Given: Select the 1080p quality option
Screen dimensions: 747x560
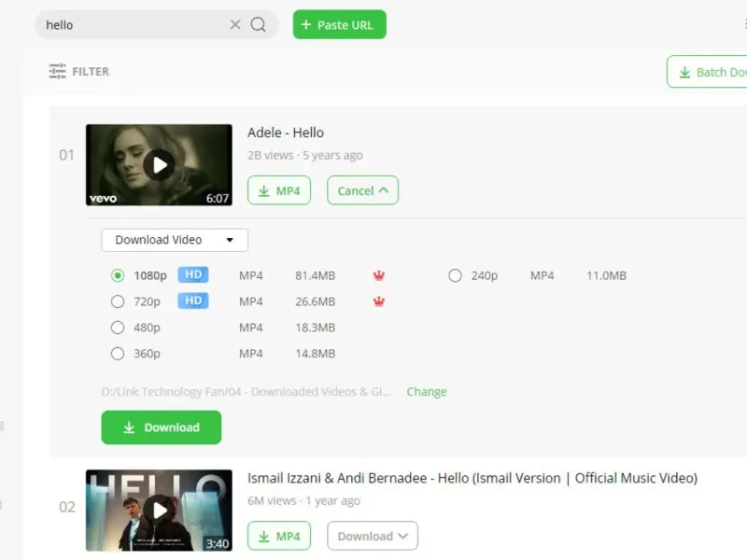Looking at the screenshot, I should 118,275.
